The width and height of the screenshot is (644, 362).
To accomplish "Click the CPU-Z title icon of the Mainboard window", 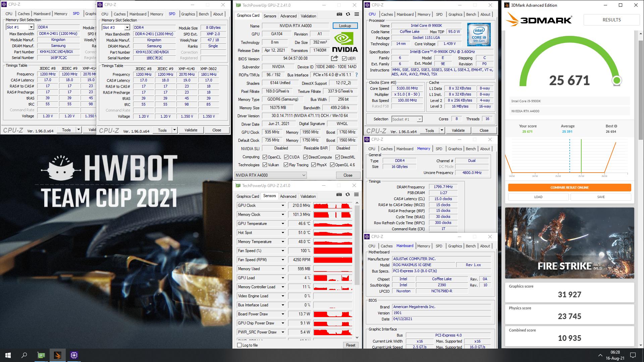I will click(x=367, y=237).
